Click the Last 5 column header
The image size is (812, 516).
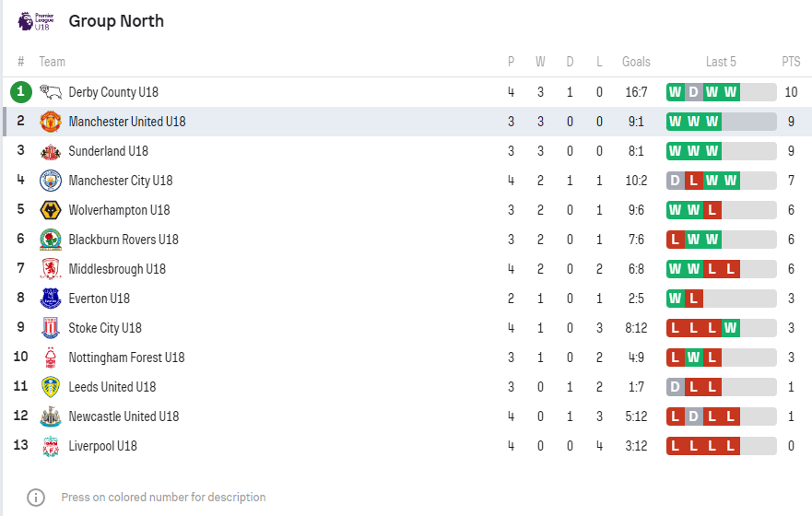pyautogui.click(x=721, y=62)
